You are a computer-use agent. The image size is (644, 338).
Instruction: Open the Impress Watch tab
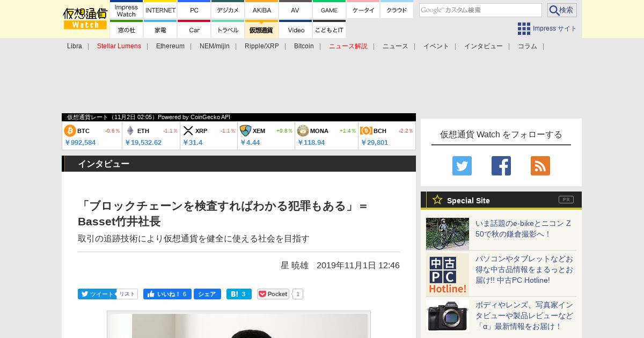(x=126, y=10)
